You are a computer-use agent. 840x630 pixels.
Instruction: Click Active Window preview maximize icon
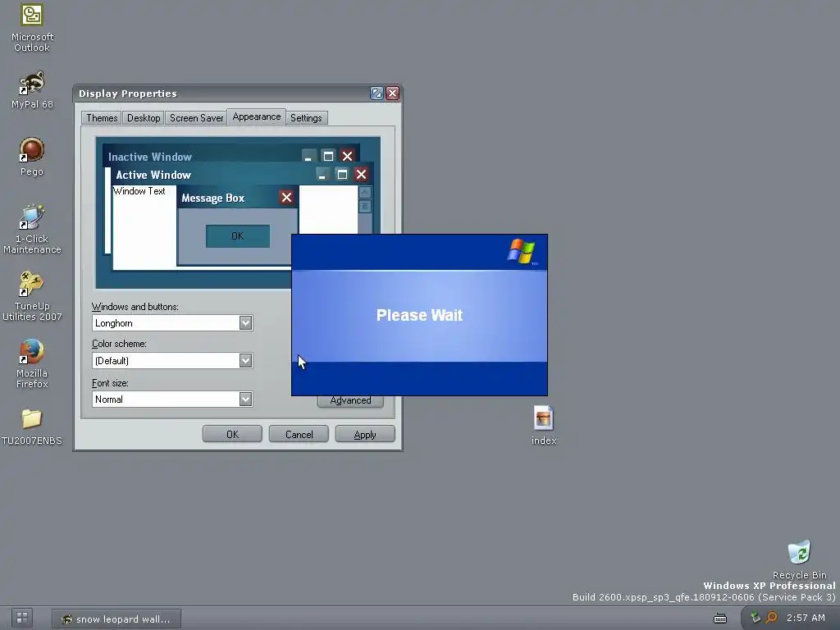tap(342, 174)
